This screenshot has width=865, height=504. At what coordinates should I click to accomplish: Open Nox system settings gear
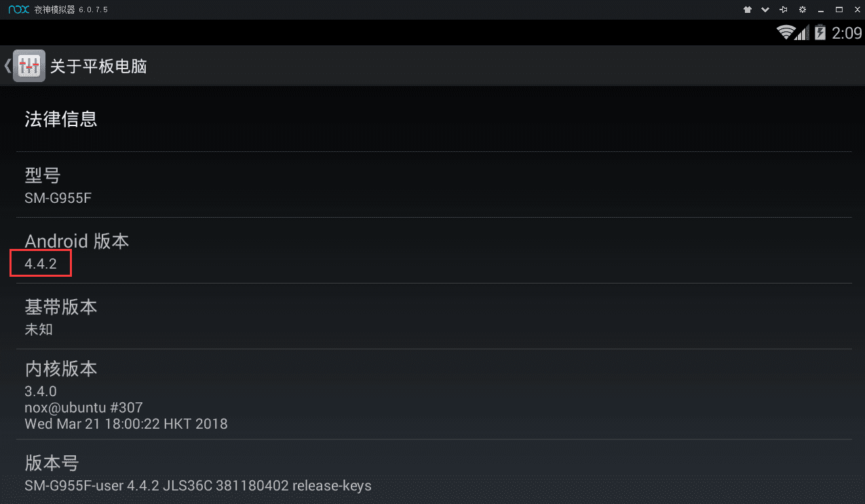pyautogui.click(x=803, y=9)
